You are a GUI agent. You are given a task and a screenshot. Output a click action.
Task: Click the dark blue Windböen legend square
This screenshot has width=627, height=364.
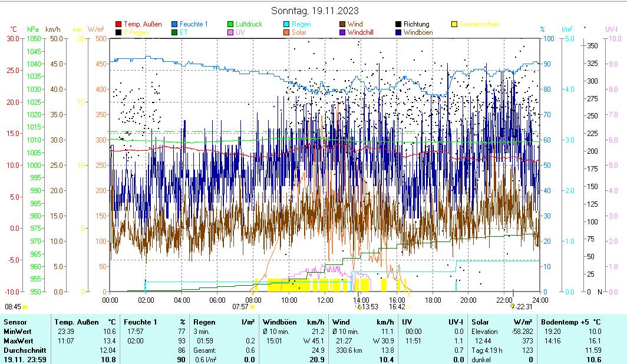(x=398, y=32)
